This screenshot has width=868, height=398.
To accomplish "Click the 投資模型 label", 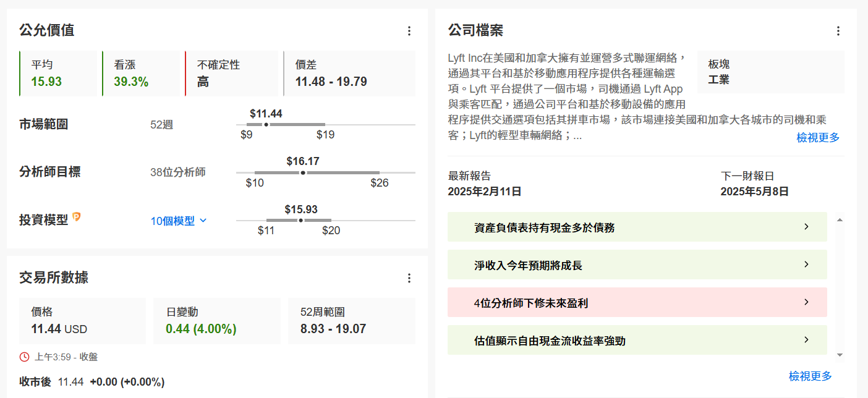I will pos(44,220).
